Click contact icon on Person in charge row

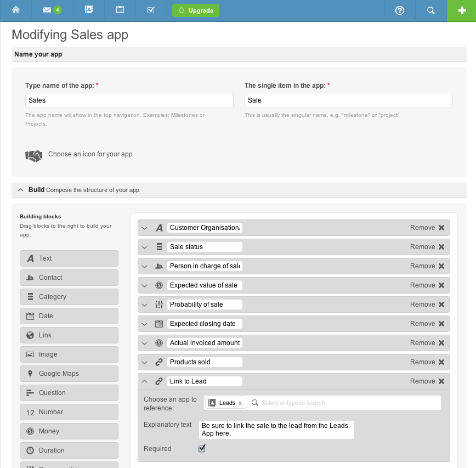click(x=159, y=266)
